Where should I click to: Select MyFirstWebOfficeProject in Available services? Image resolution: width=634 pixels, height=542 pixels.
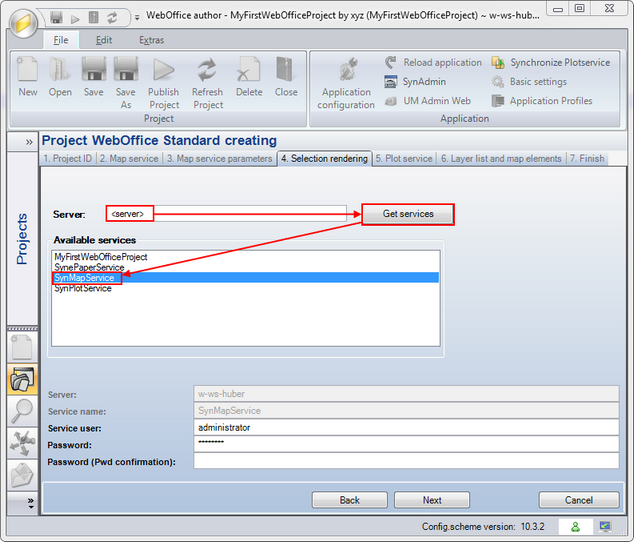pos(245,257)
